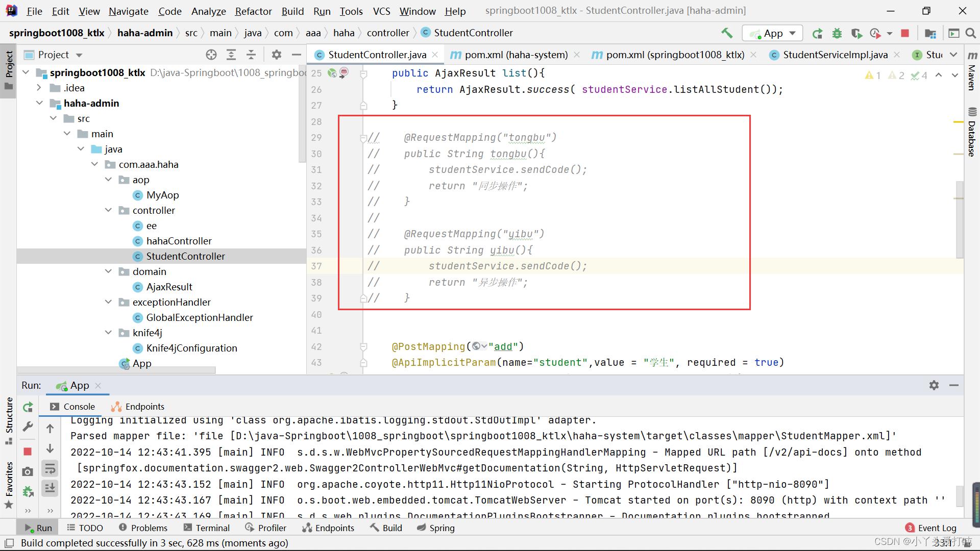Select Knife4jConfiguration in project tree
This screenshot has width=980, height=551.
click(191, 348)
